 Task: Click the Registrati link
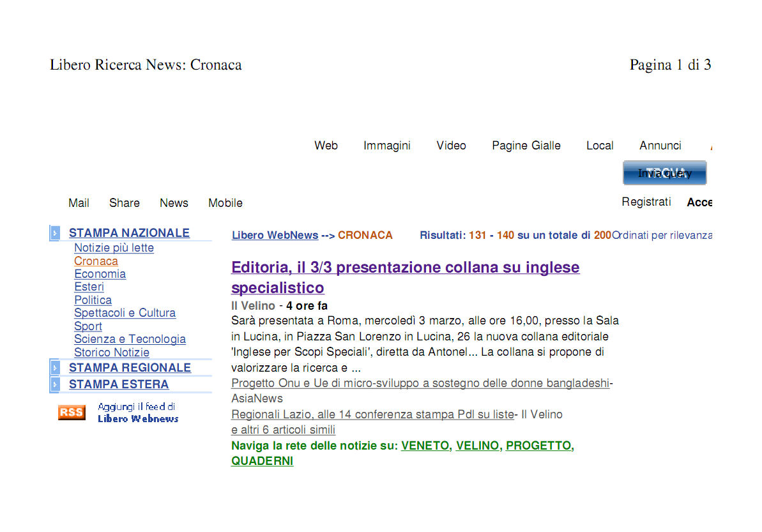click(646, 202)
